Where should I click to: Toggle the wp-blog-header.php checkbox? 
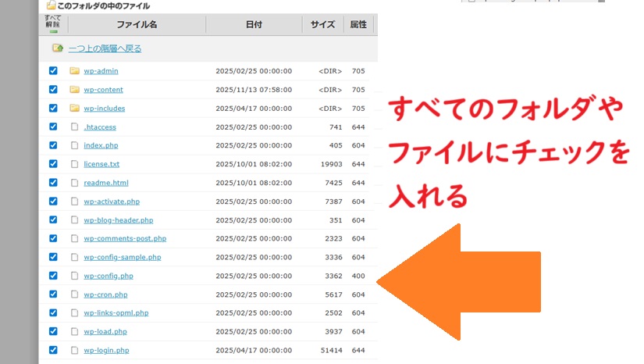tap(53, 219)
